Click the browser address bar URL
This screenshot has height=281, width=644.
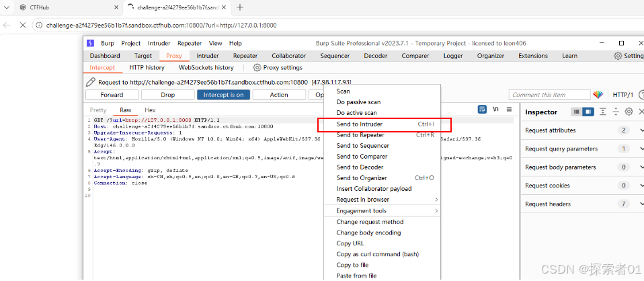click(161, 25)
